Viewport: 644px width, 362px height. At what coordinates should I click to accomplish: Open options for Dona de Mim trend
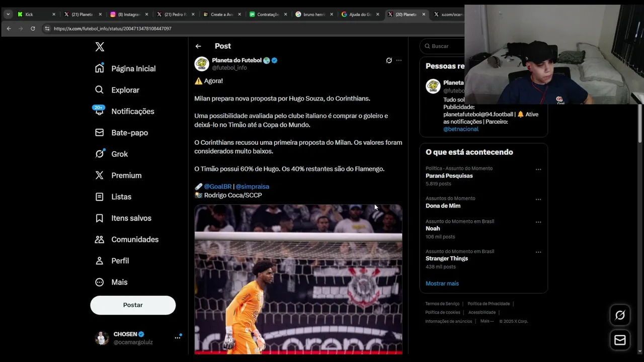[x=538, y=200]
